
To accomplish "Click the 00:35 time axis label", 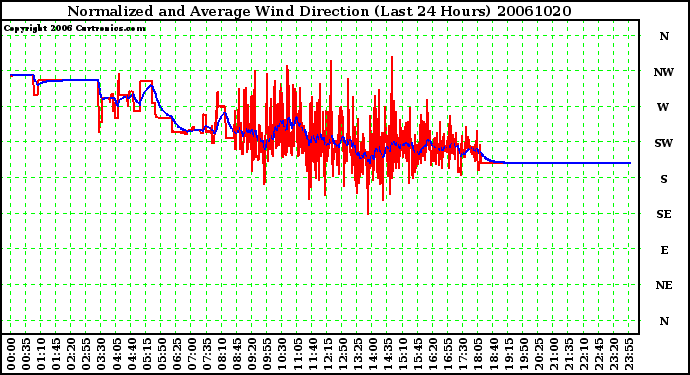I will [x=26, y=354].
